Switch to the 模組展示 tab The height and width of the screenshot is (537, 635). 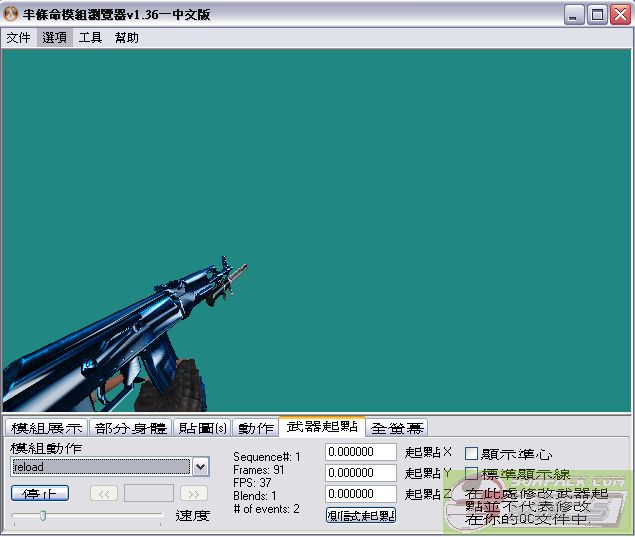47,428
